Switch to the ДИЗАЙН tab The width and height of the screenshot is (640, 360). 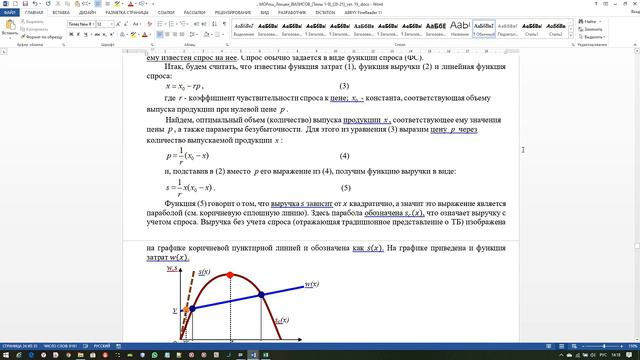click(x=87, y=13)
